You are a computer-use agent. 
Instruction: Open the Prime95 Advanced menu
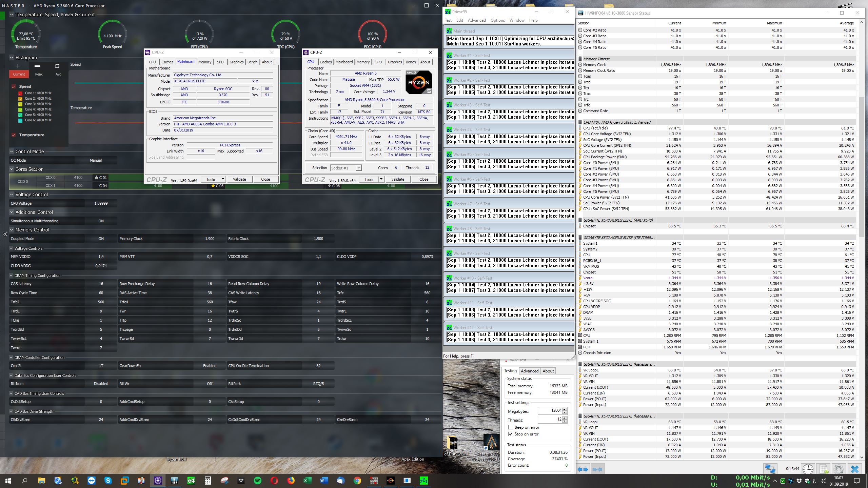(x=477, y=20)
